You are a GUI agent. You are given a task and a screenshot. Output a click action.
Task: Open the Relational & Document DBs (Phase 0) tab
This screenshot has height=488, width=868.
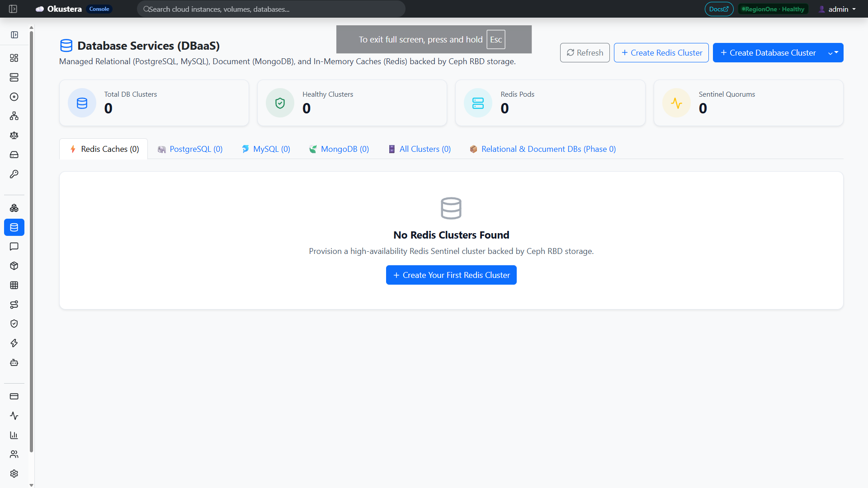(x=543, y=149)
